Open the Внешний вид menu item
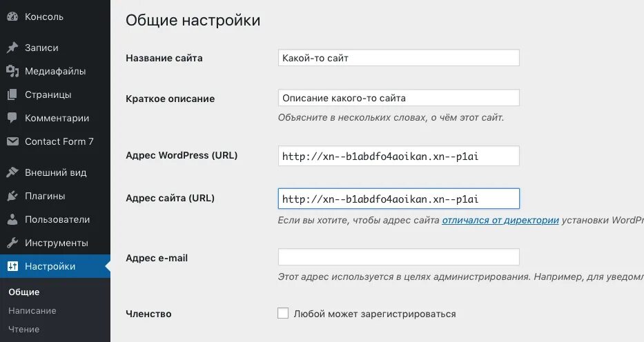Viewport: 644px width, 342px height. (55, 172)
